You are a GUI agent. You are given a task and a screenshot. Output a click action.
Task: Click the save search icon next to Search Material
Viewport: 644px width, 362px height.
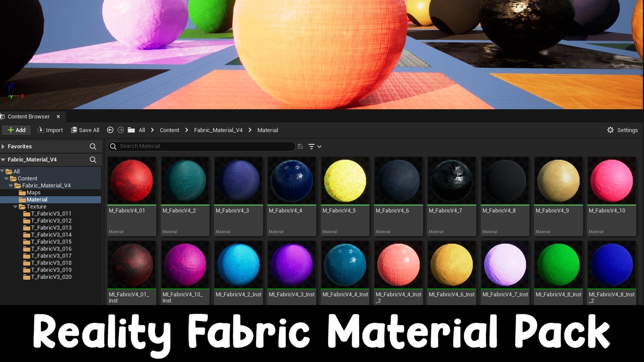click(300, 146)
